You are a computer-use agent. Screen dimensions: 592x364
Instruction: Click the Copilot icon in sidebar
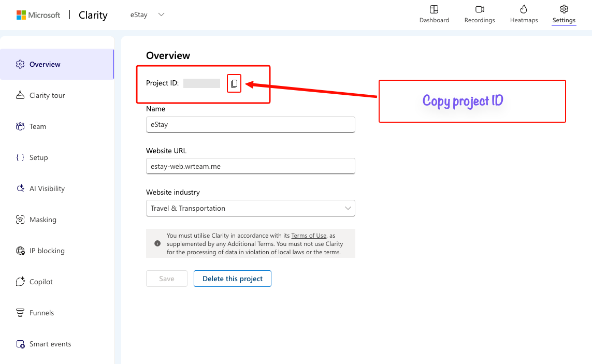click(x=20, y=282)
